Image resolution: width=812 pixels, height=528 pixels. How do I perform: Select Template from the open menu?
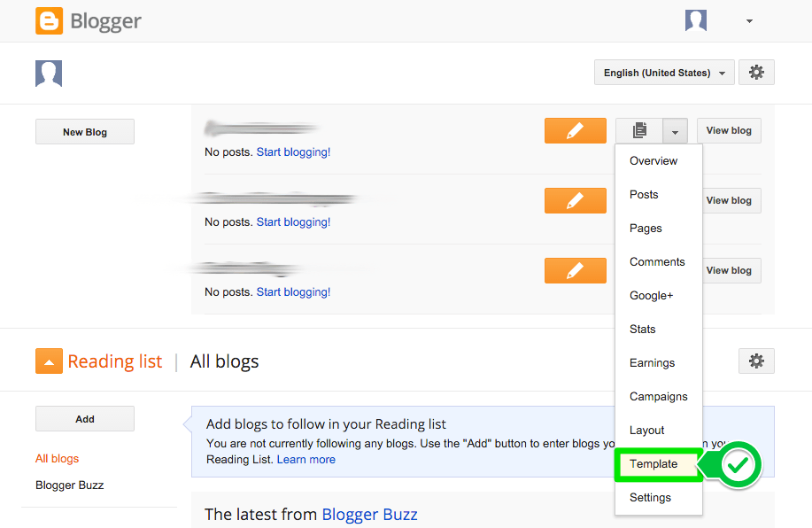click(x=654, y=463)
